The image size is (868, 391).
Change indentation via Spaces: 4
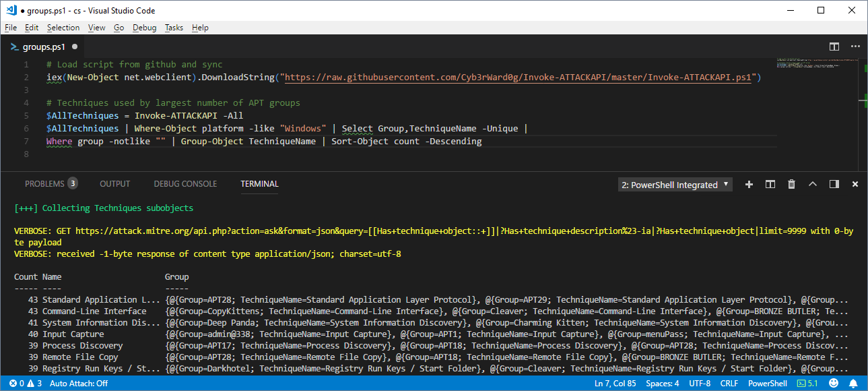[x=663, y=384]
